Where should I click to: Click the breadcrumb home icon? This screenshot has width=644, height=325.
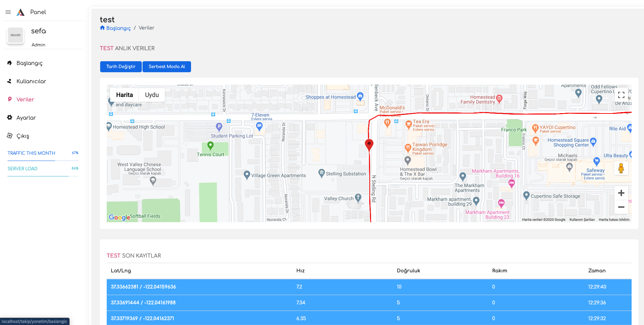point(102,28)
